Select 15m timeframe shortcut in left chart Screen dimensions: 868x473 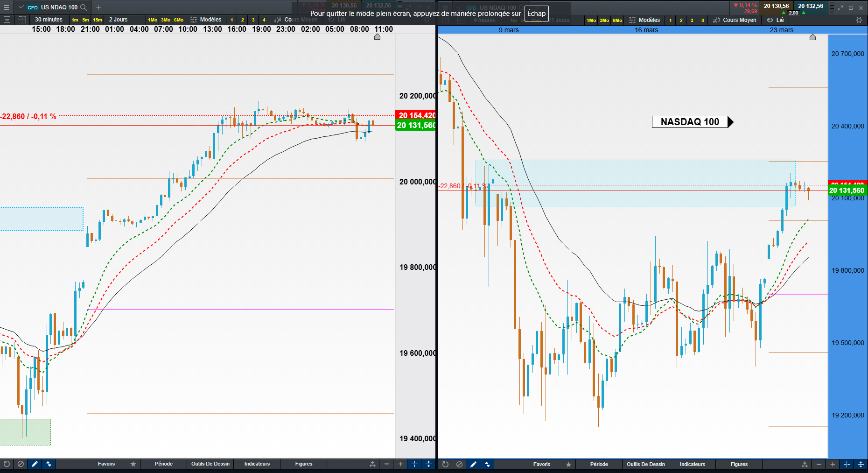(98, 20)
